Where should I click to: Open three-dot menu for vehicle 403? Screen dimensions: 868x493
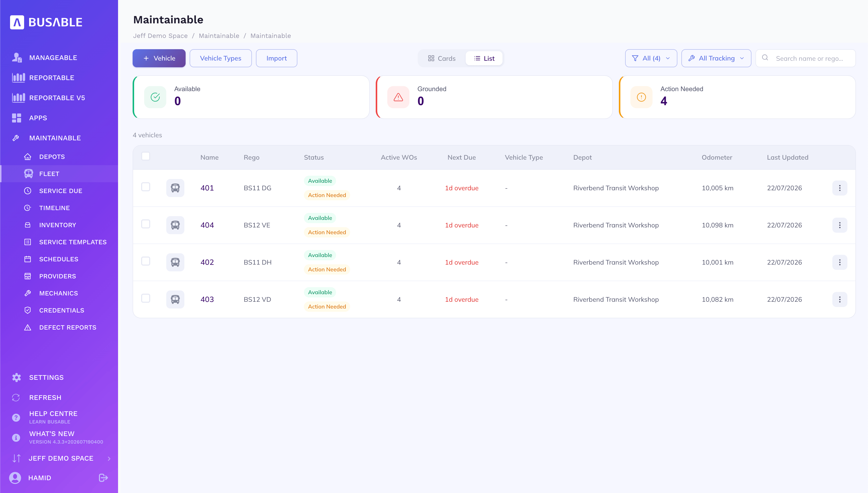(x=840, y=299)
